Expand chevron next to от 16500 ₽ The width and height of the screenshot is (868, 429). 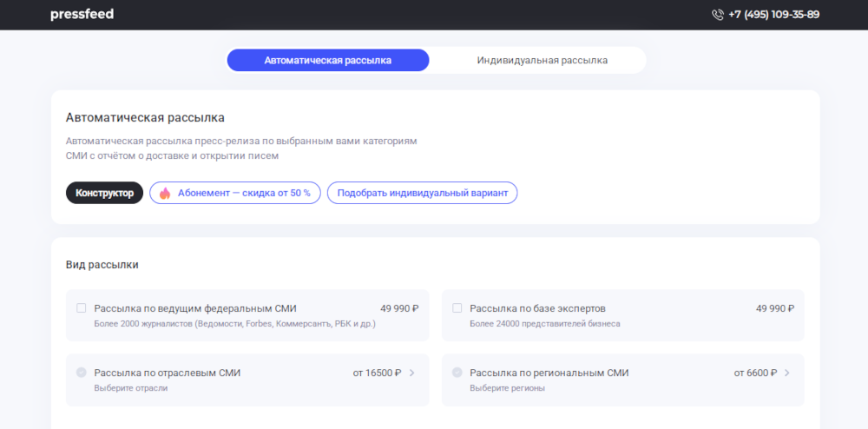411,373
